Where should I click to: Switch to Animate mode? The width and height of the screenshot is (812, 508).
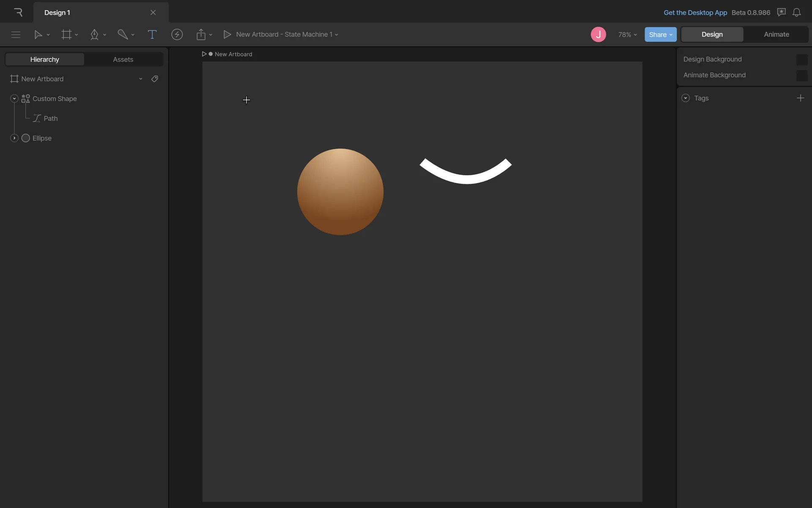tap(776, 35)
